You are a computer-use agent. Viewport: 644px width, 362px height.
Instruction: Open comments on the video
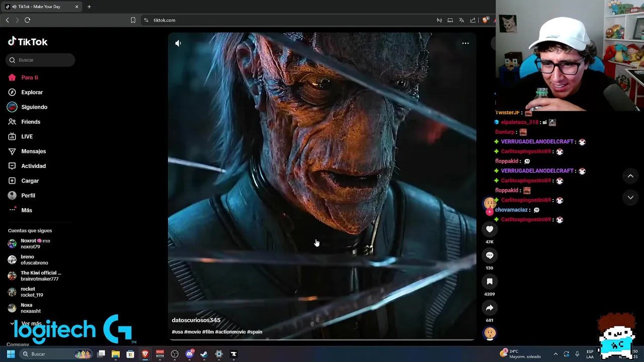tap(490, 255)
